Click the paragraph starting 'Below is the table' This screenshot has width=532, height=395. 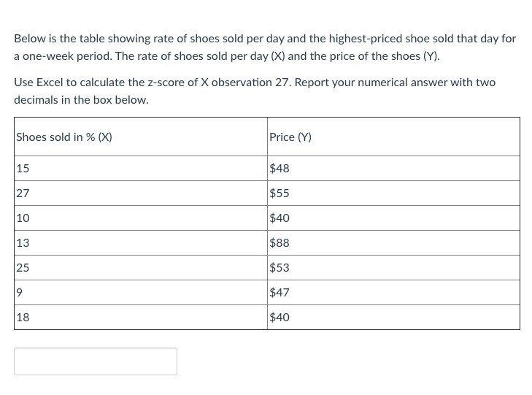point(265,47)
